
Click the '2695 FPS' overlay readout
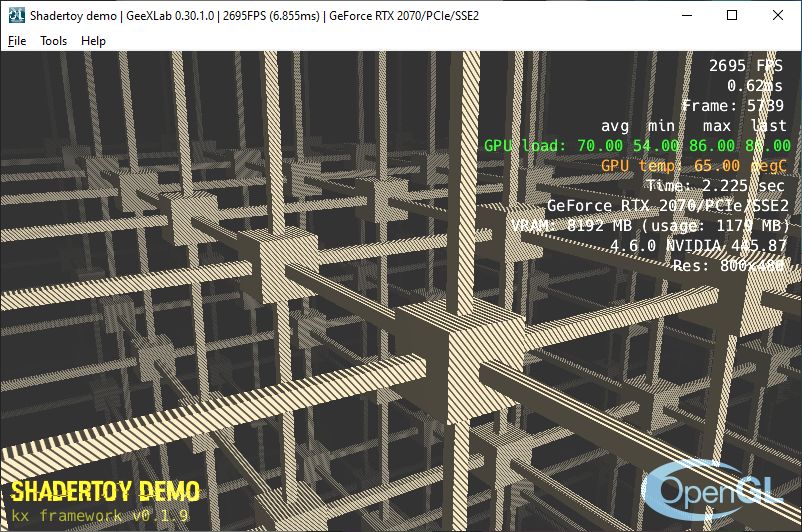click(746, 66)
